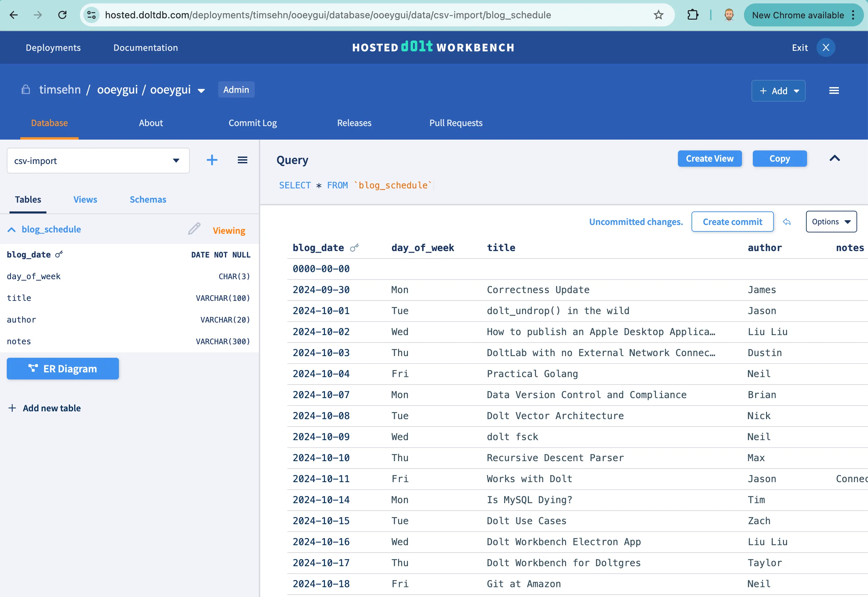Click the blue plus icon beside branch selector
The image size is (868, 597).
(212, 160)
